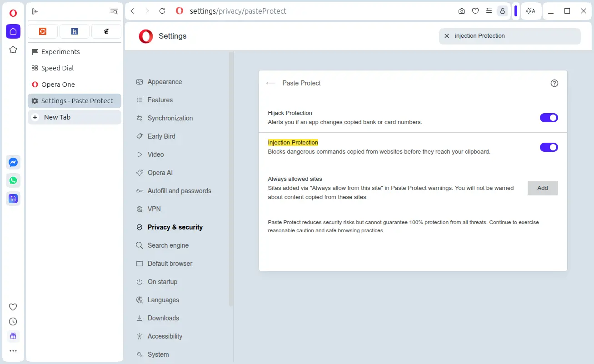Click the Settings page title
Screen dimensions: 594x364
173,36
